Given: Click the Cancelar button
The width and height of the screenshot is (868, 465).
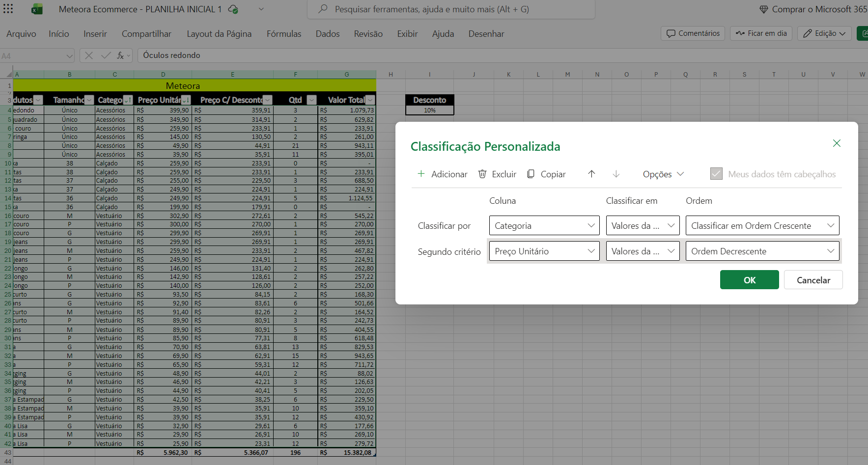Looking at the screenshot, I should coord(813,280).
